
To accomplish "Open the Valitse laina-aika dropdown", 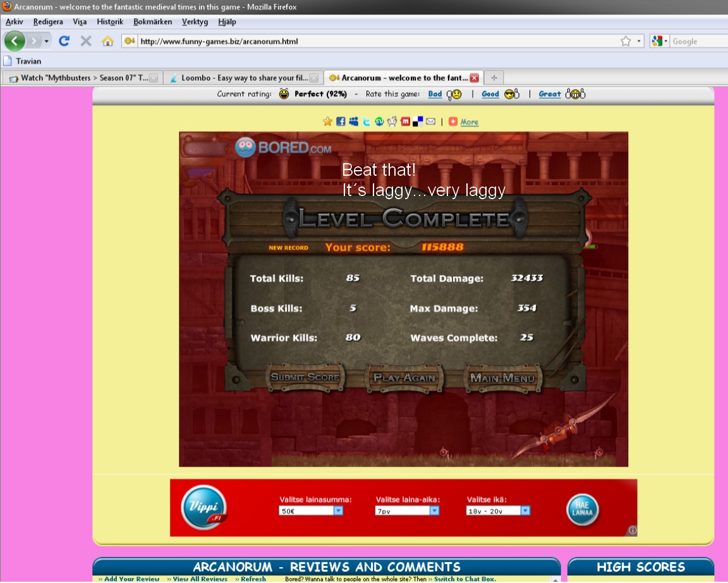I will tap(407, 511).
